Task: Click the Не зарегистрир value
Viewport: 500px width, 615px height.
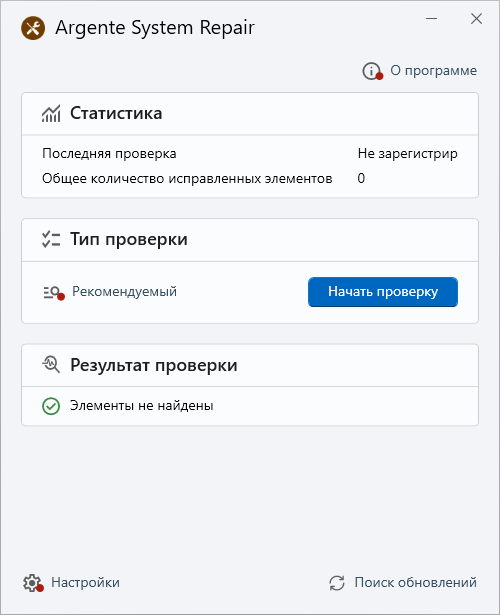Action: 407,153
